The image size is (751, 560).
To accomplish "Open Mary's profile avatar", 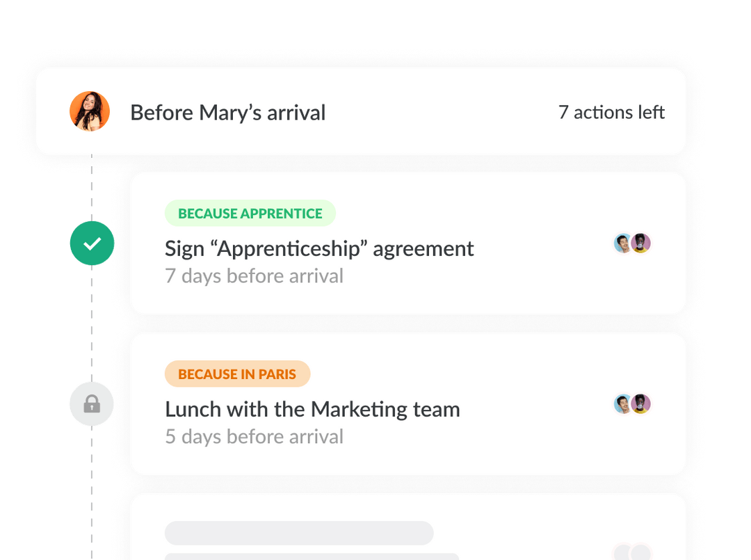I will click(89, 111).
